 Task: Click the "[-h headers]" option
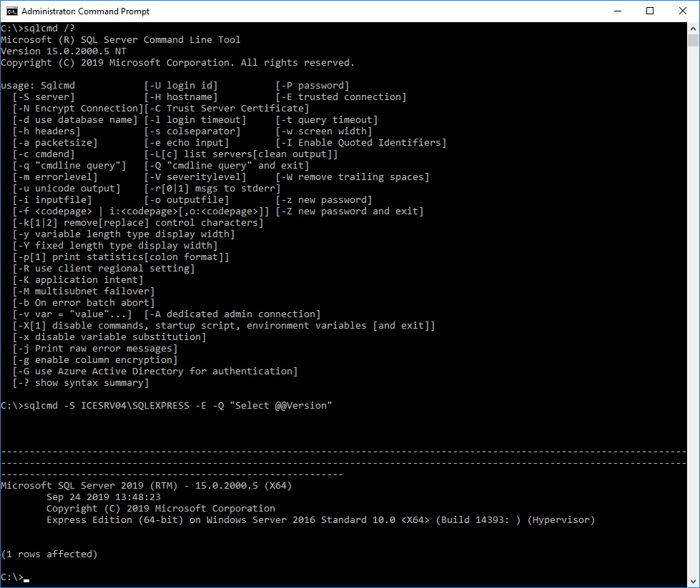46,131
